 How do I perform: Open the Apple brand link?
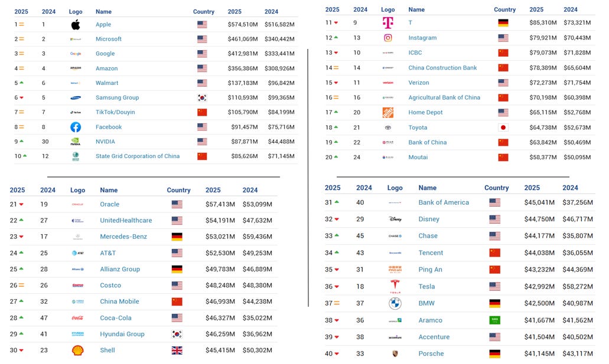pyautogui.click(x=103, y=24)
